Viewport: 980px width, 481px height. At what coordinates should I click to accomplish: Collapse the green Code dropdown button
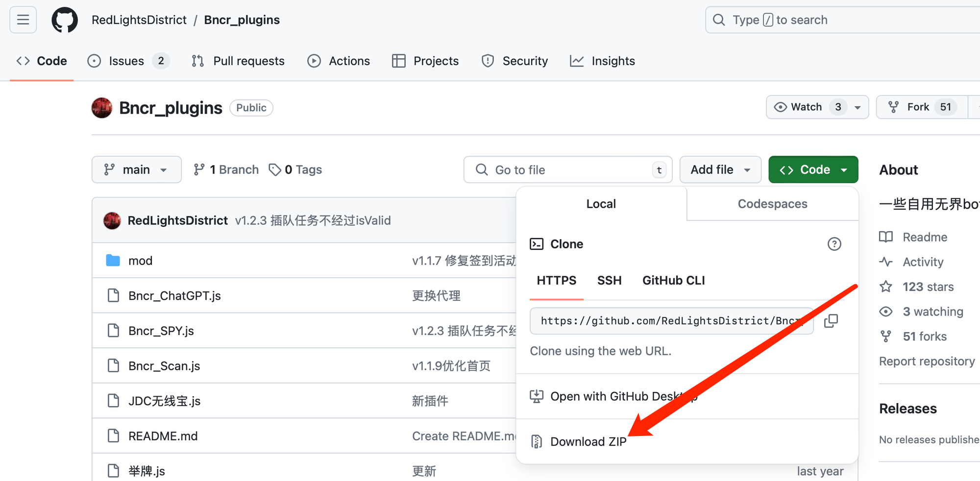pos(813,169)
